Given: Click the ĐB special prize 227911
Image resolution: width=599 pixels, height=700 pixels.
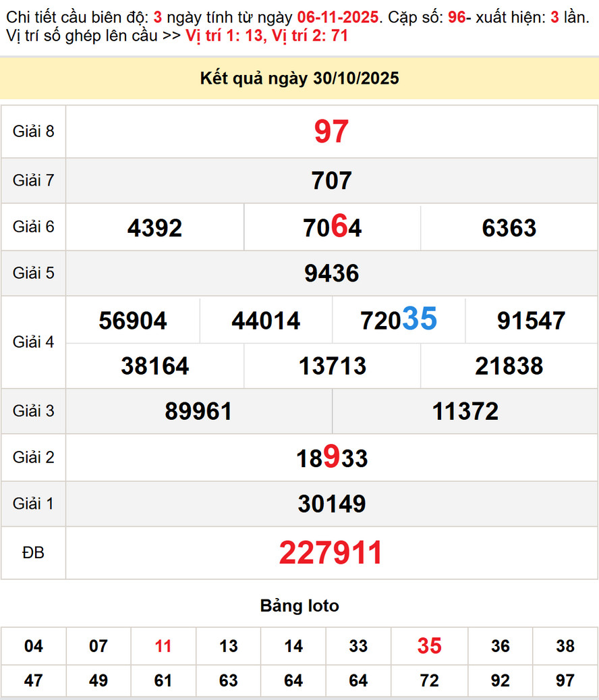Looking at the screenshot, I should pyautogui.click(x=331, y=553).
